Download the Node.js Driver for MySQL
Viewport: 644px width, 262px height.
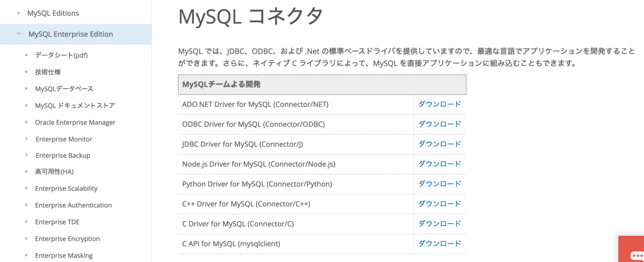tap(439, 164)
